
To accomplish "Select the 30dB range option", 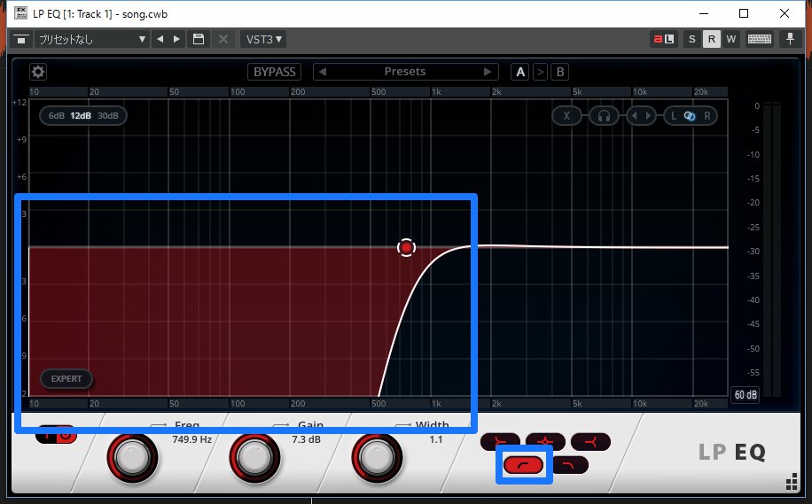I will click(108, 115).
